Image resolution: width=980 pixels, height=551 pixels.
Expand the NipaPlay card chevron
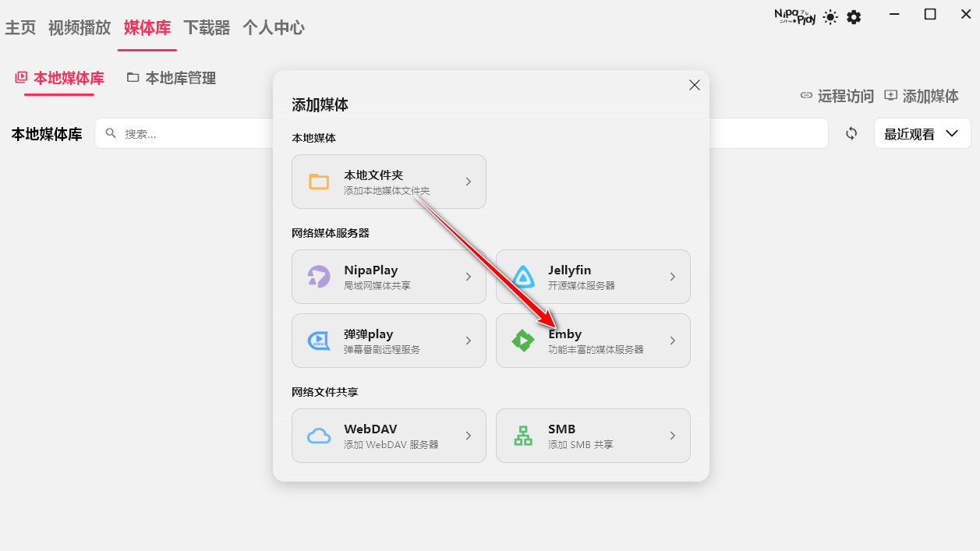[x=469, y=277]
